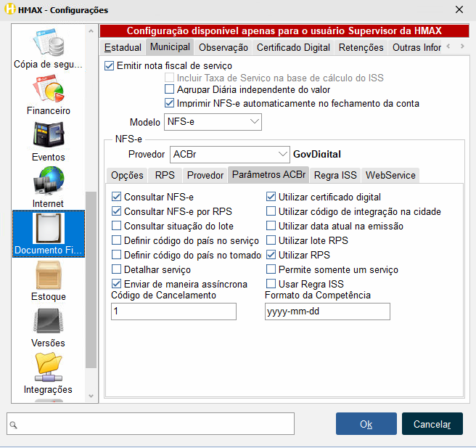Uncheck Emitir nota fiscal de serviço

click(x=110, y=66)
